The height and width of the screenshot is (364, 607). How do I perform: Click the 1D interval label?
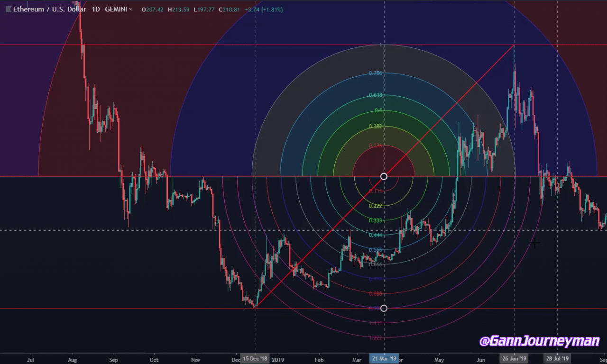point(96,9)
